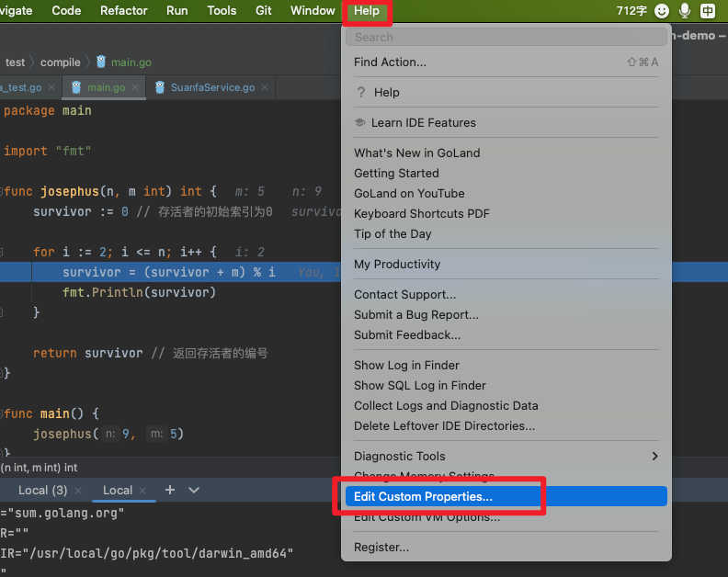Show Tip of the Day
728x577 pixels.
click(506, 234)
